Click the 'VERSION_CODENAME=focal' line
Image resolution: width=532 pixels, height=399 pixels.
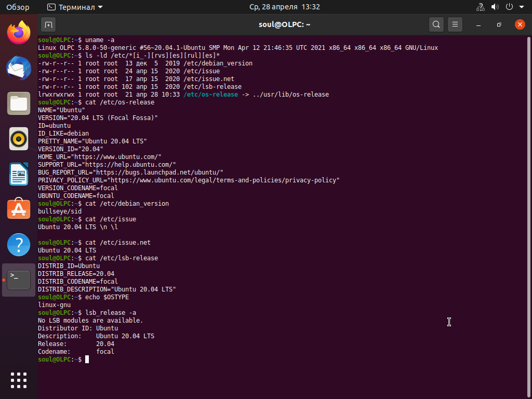click(x=78, y=188)
